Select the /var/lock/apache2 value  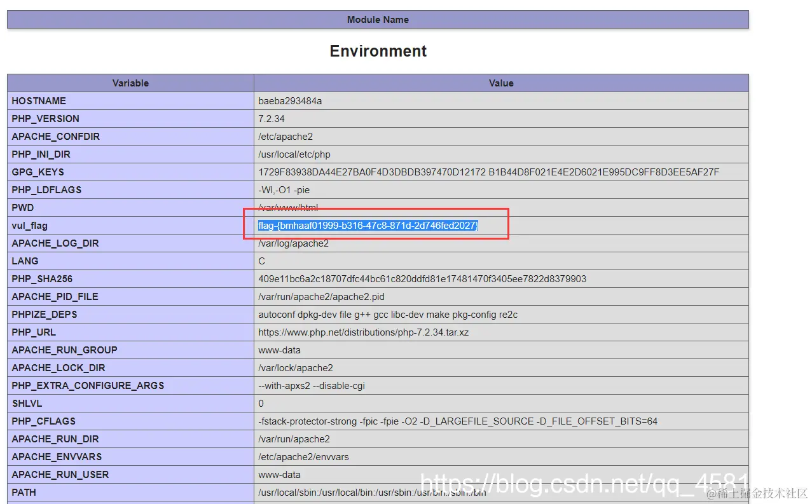(296, 368)
